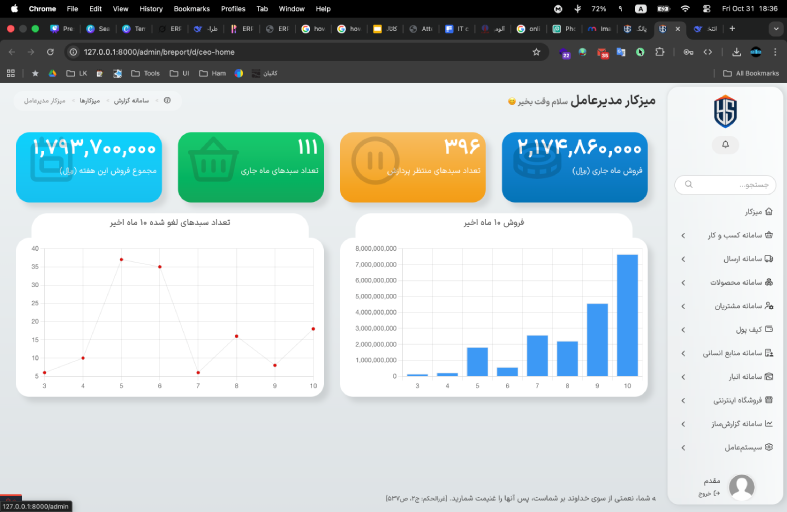Viewport: 787px width, 512px height.
Task: Click the سیستم‌عامل gear icon
Action: click(768, 447)
